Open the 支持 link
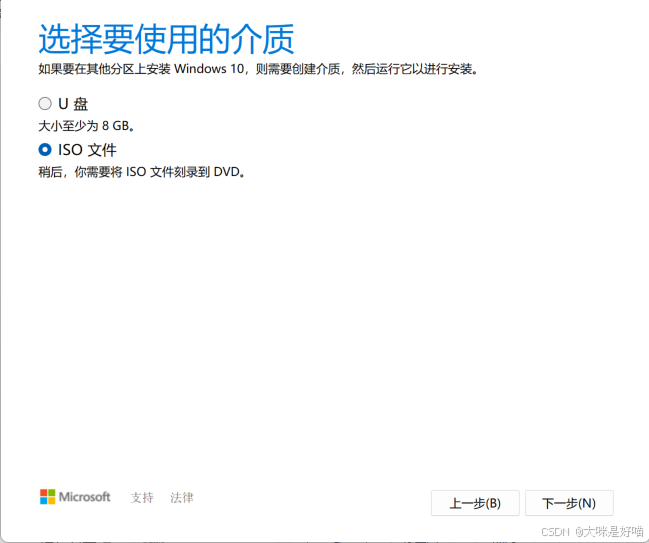The height and width of the screenshot is (543, 649). click(x=142, y=497)
